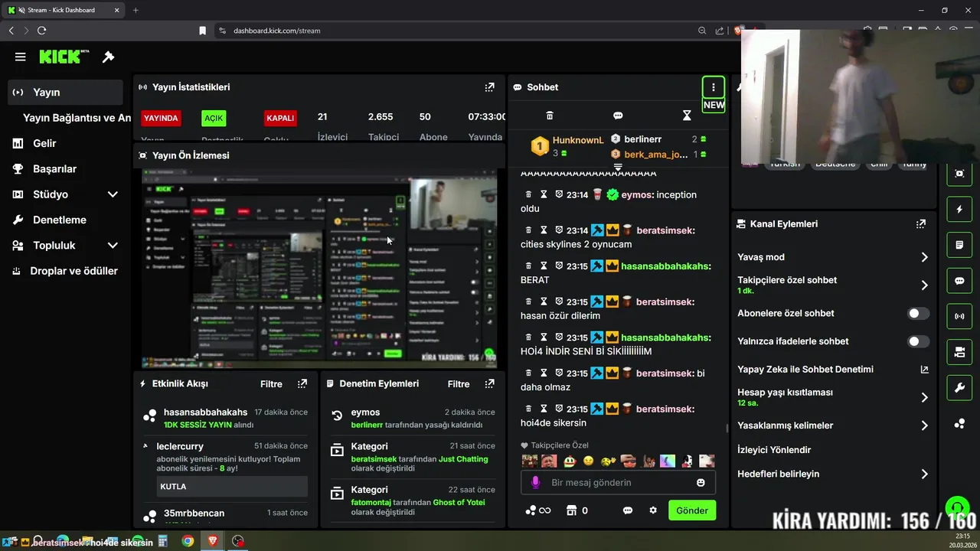Open Hesap yaşı kısıtlaması settings arrow
The width and height of the screenshot is (980, 551).
(x=924, y=397)
